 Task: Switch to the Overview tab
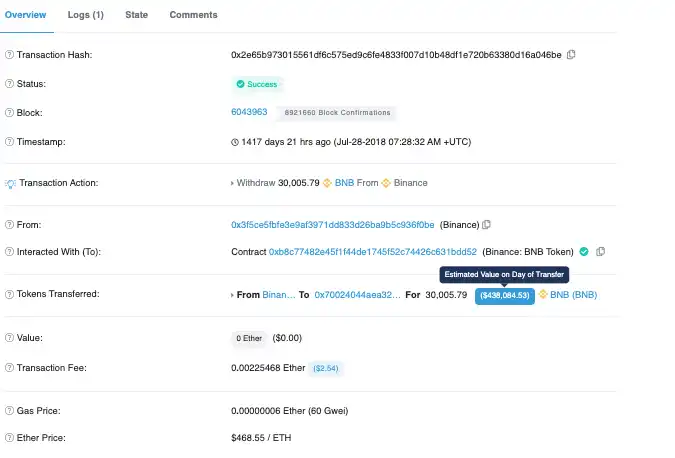tap(25, 15)
